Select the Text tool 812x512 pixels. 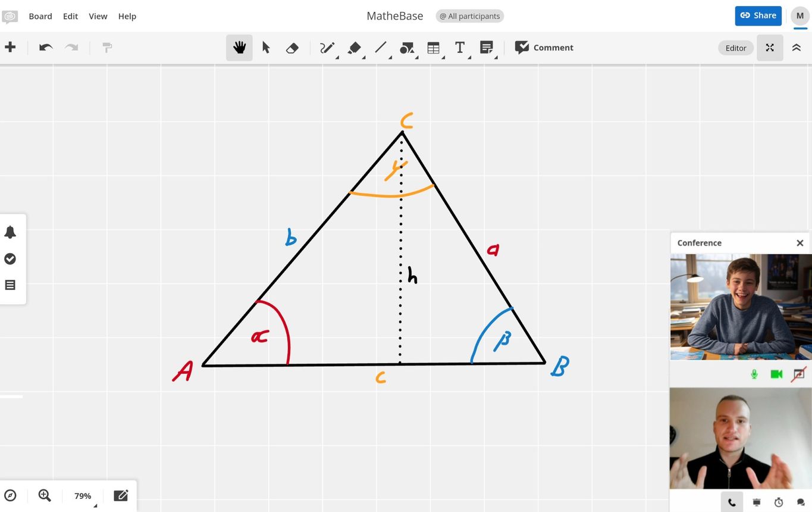(460, 48)
